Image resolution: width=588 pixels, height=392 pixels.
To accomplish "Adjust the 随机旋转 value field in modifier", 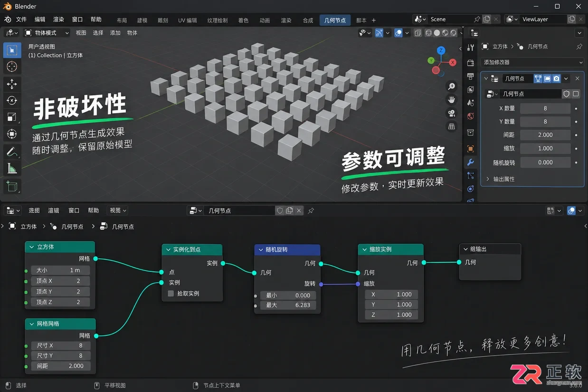I will coord(545,162).
